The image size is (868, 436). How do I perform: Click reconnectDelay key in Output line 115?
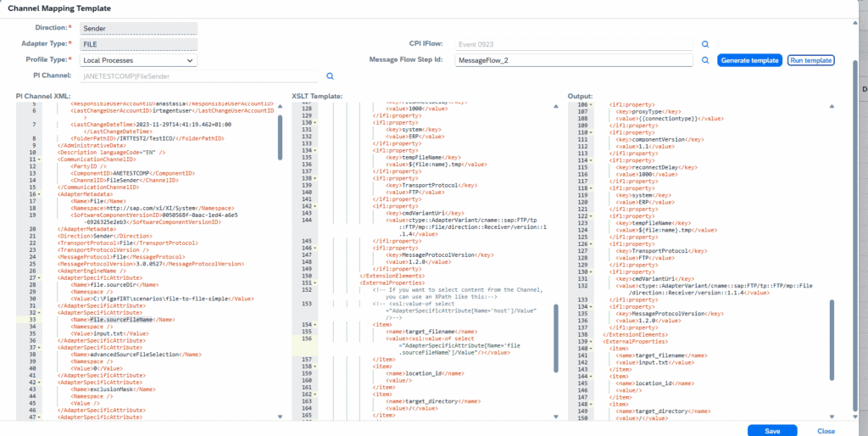pos(652,167)
